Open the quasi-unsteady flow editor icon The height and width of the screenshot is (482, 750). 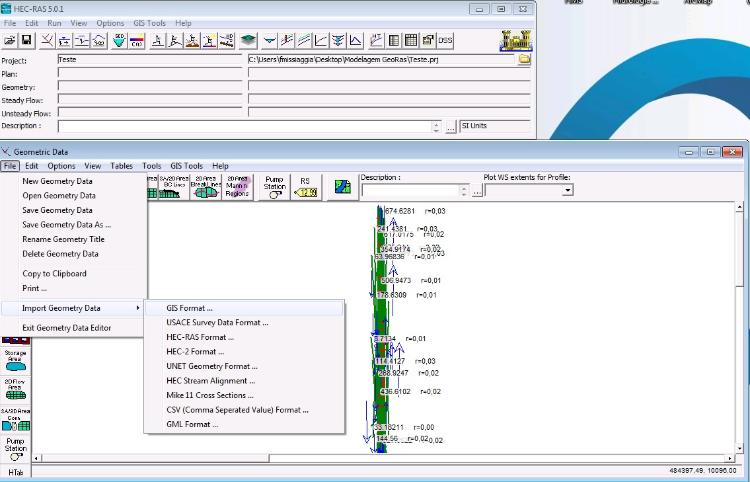click(x=82, y=41)
